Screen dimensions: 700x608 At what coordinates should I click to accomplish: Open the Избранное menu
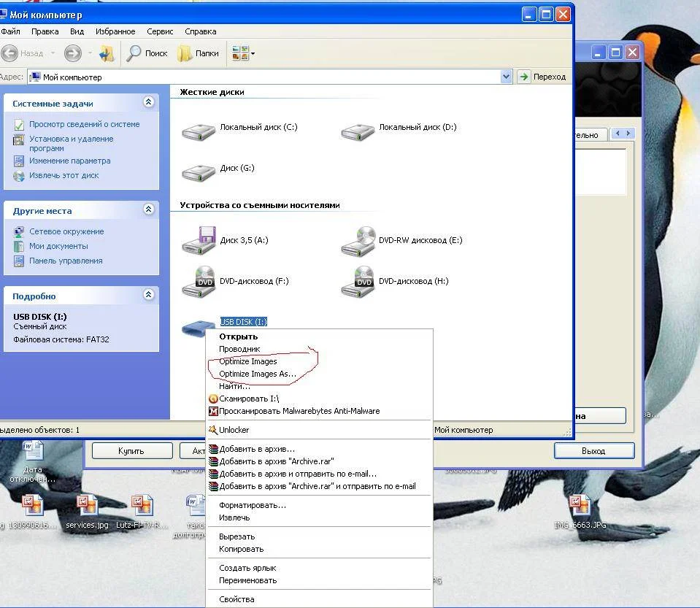click(x=115, y=31)
